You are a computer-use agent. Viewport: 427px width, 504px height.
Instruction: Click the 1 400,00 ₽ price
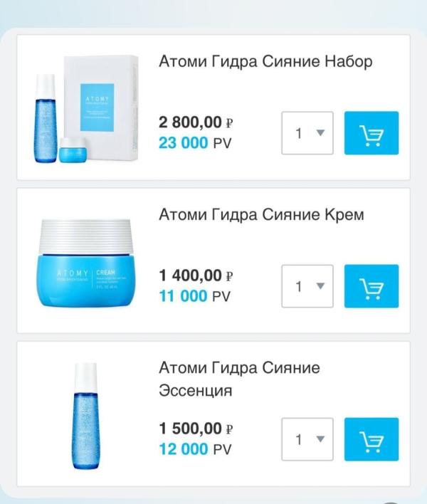click(196, 275)
